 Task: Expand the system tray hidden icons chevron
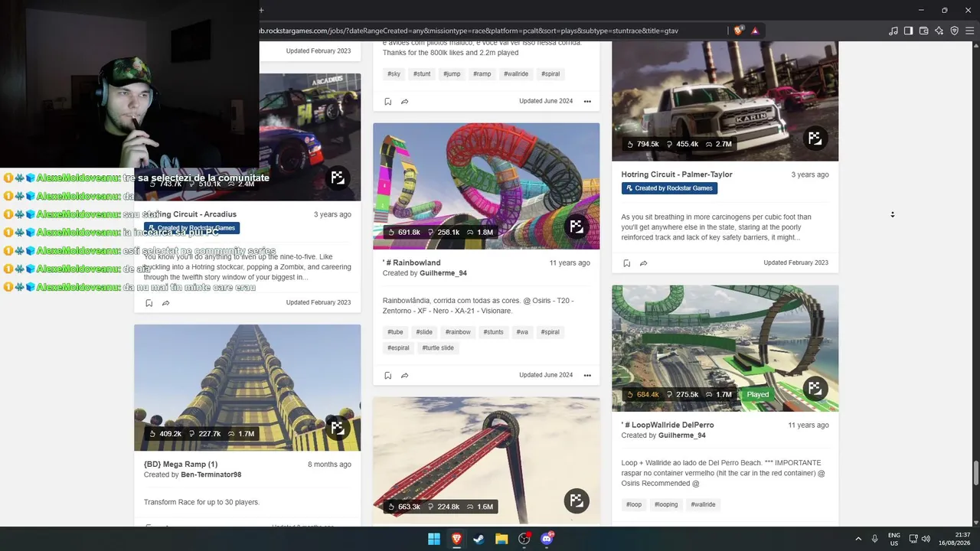[857, 539]
